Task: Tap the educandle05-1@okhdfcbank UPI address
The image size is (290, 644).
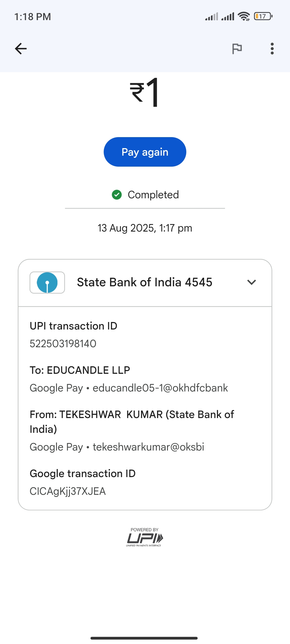Action: [x=160, y=388]
